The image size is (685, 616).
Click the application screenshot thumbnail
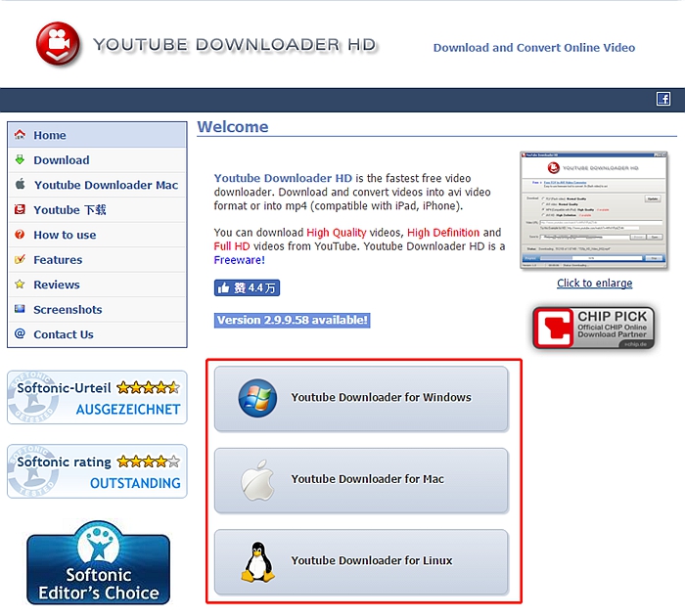click(x=594, y=210)
